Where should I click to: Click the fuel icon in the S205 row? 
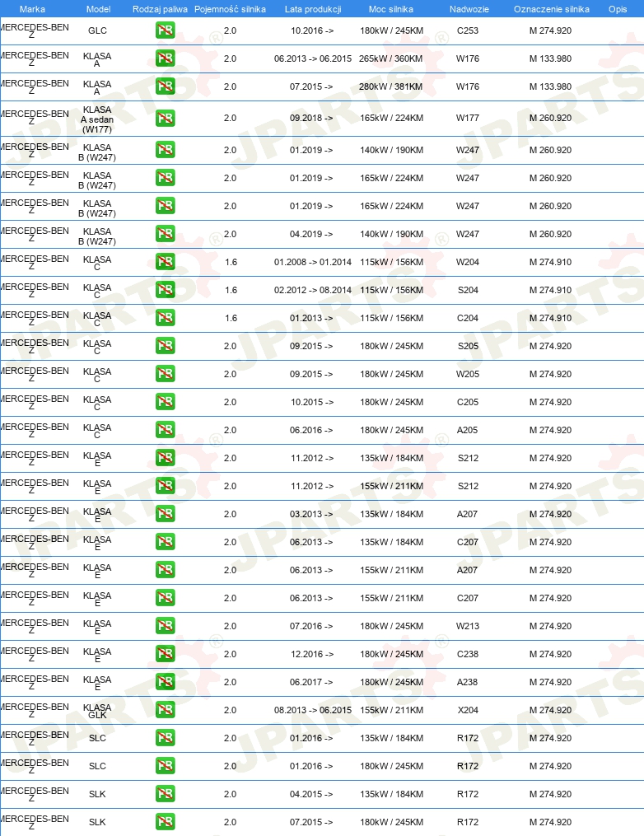166,345
